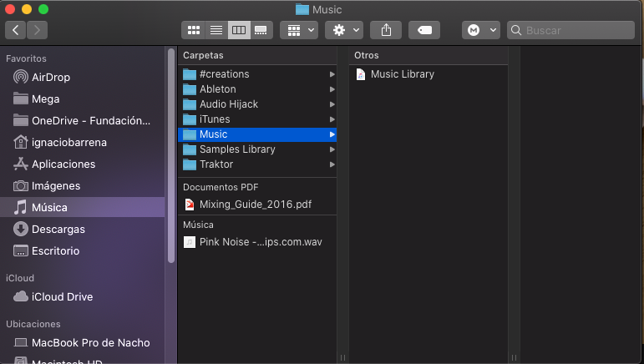Expand Samples Library via its arrow
The image size is (644, 364).
[332, 149]
